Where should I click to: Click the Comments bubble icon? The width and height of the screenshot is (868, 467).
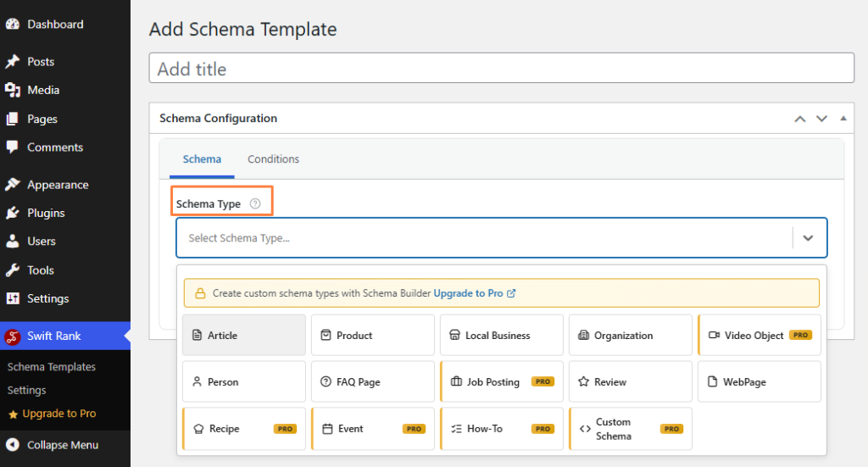12,147
